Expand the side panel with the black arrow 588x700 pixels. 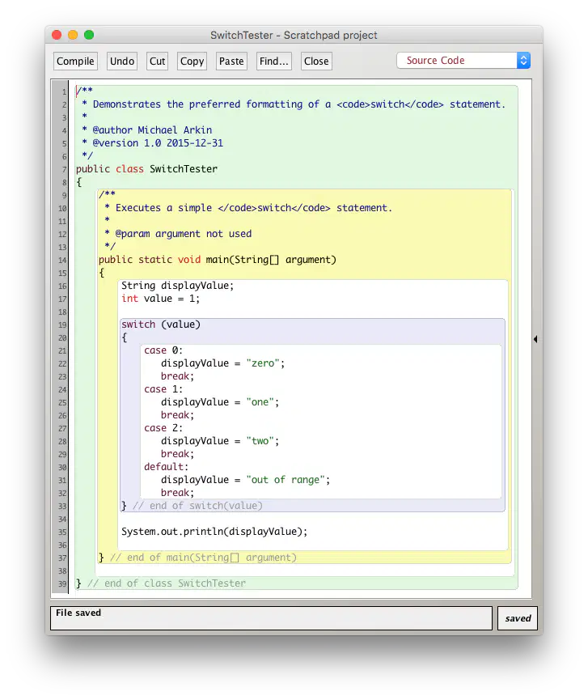point(535,339)
